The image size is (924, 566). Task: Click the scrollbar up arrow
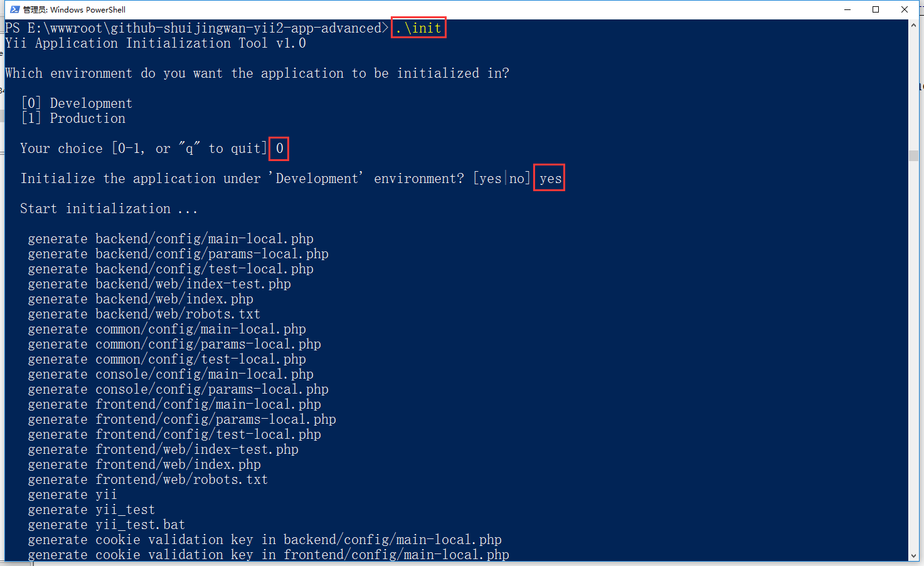point(913,26)
